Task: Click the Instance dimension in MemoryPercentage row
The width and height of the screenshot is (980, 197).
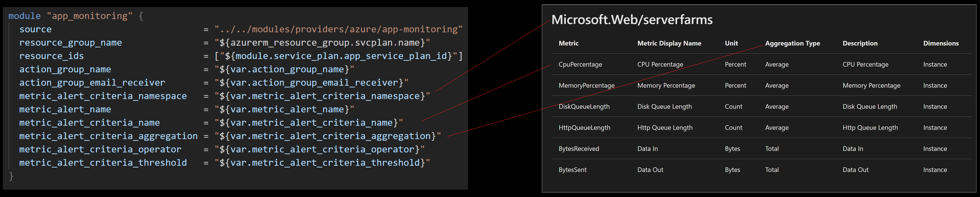Action: pyautogui.click(x=935, y=86)
